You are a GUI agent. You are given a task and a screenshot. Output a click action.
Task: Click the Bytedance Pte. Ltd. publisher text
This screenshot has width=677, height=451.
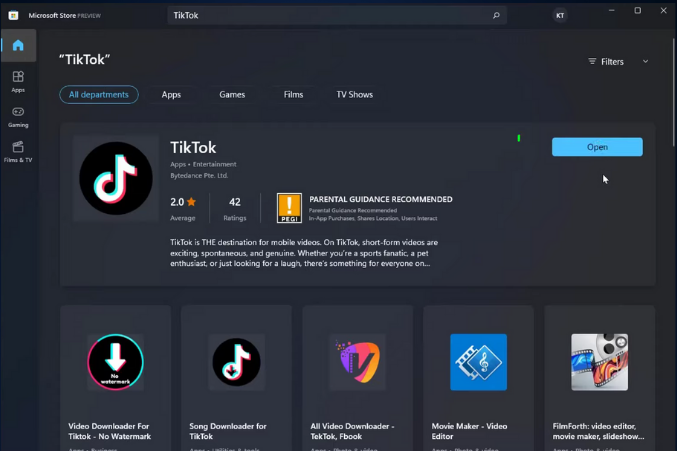click(199, 176)
